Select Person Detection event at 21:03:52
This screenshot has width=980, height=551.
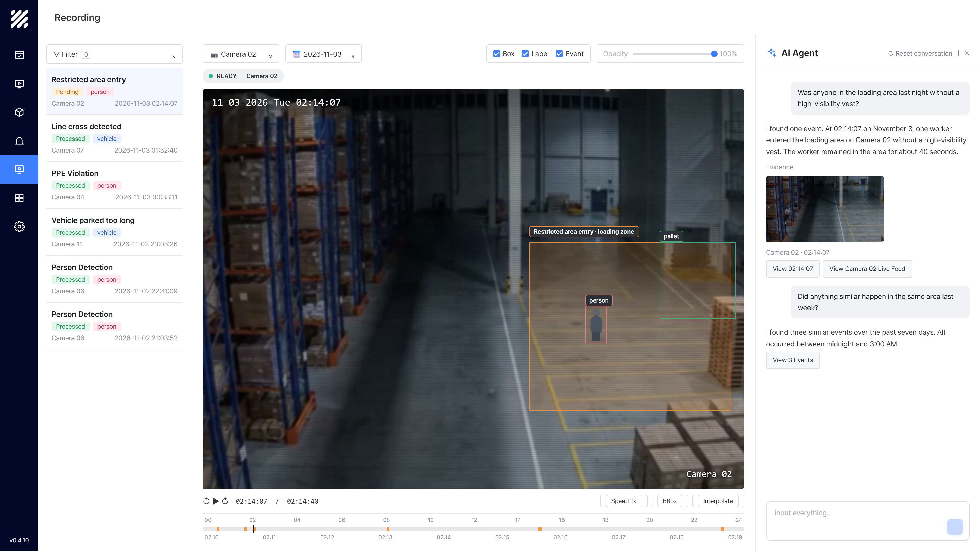point(115,326)
